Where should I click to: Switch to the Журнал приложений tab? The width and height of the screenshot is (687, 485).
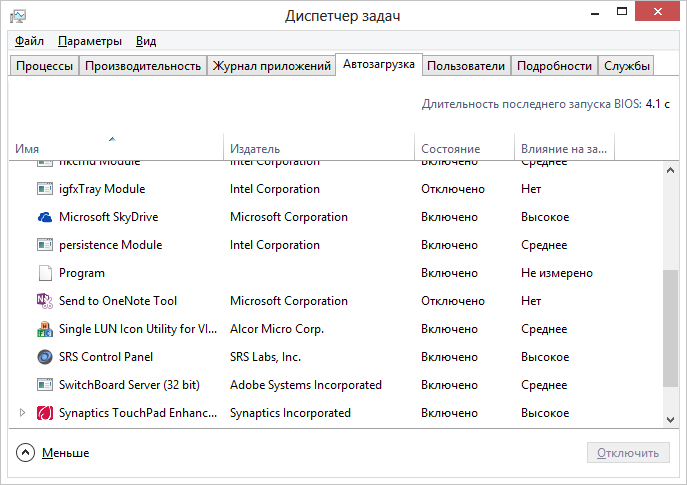pos(271,66)
